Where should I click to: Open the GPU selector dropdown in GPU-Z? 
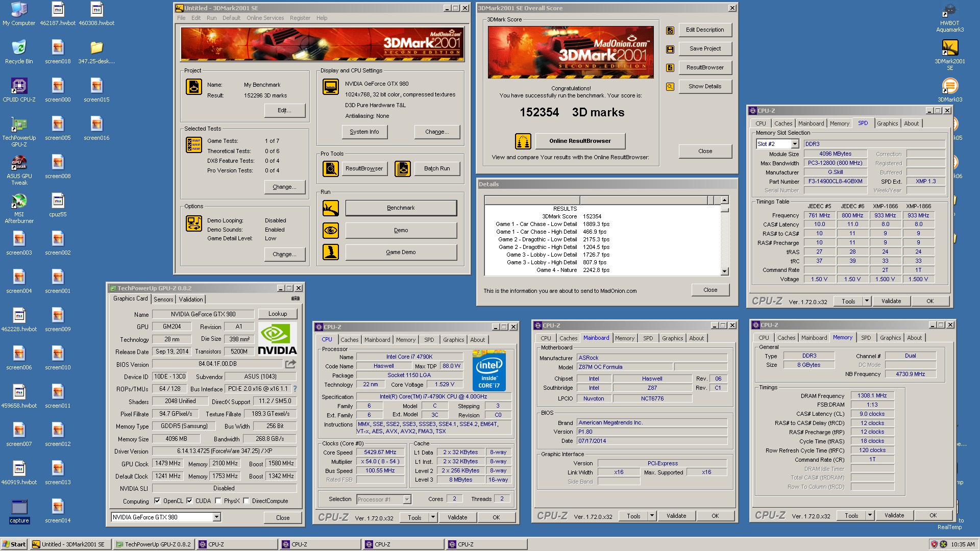[x=216, y=517]
